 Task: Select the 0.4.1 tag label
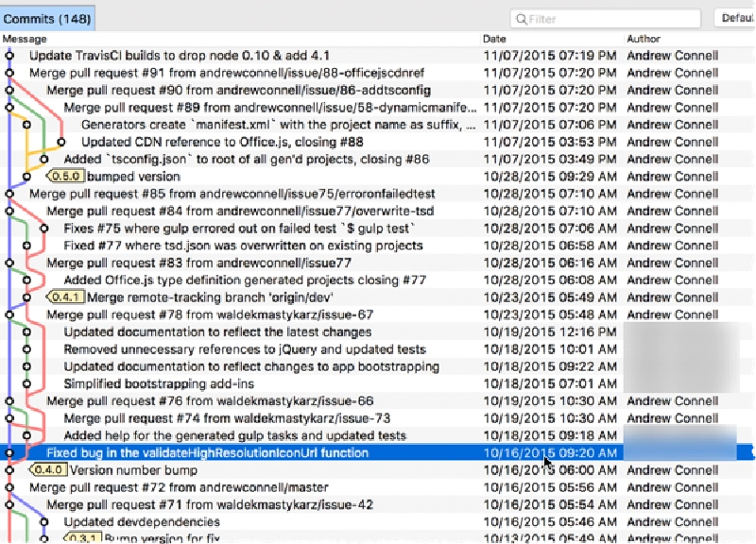click(x=66, y=297)
